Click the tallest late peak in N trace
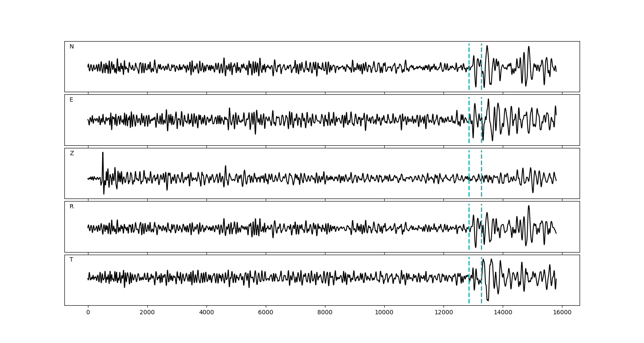 tap(529, 47)
